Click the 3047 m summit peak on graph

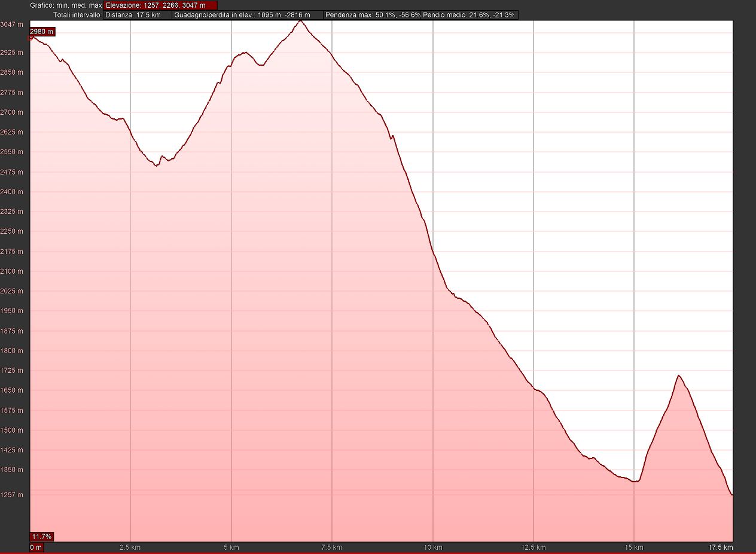pos(300,21)
